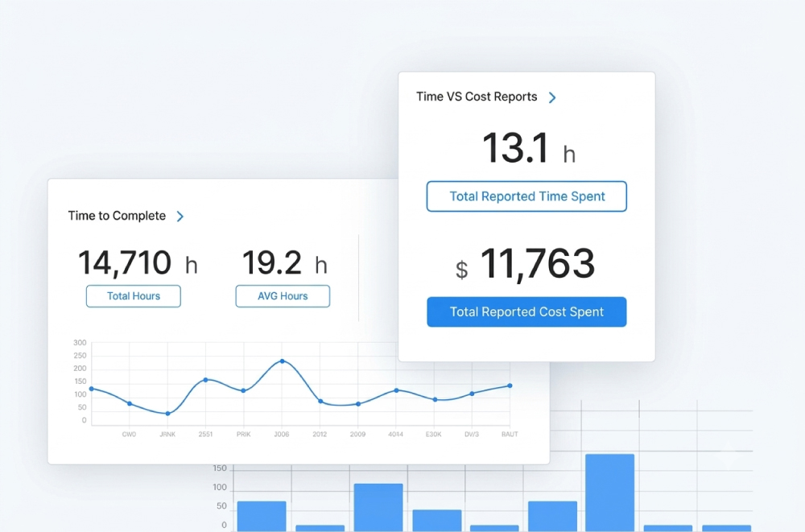
Task: Click the DV/3 x-axis label
Action: coord(472,435)
